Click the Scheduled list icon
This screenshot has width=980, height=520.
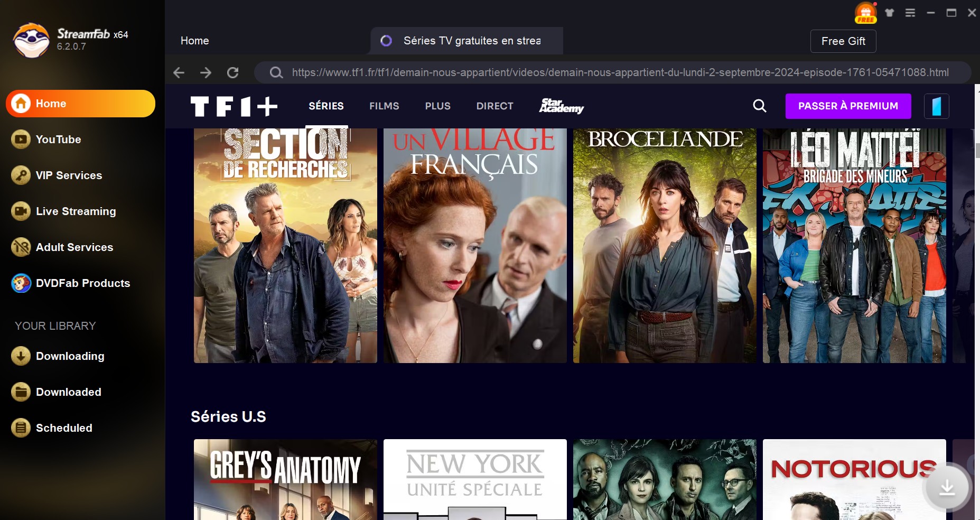pos(21,428)
